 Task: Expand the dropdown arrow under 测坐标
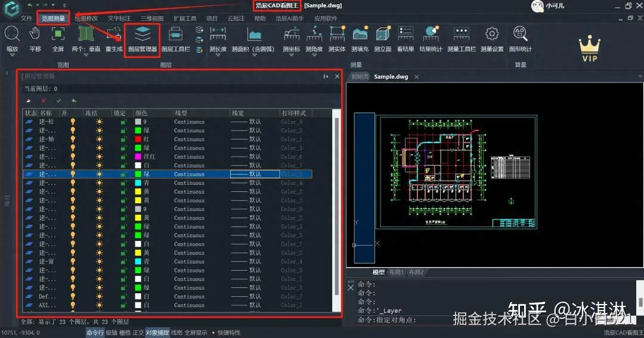(x=292, y=55)
